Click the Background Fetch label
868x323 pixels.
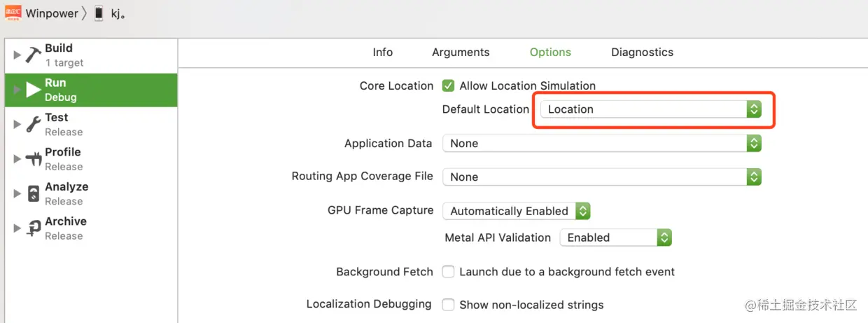[384, 271]
